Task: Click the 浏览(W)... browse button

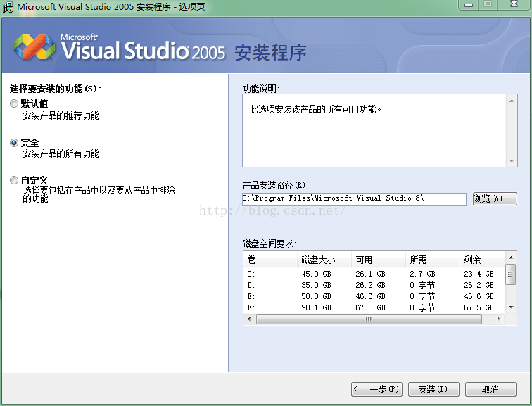Action: coord(495,198)
